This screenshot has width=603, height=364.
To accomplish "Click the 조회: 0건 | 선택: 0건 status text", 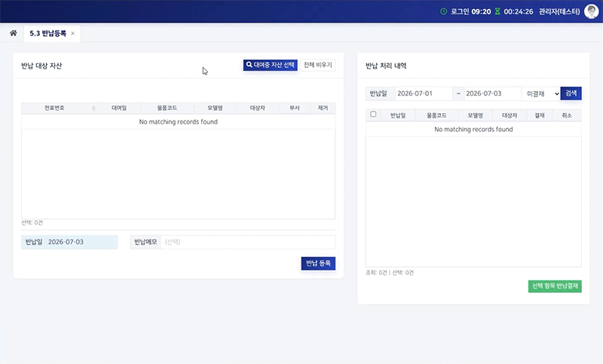I will pos(390,273).
